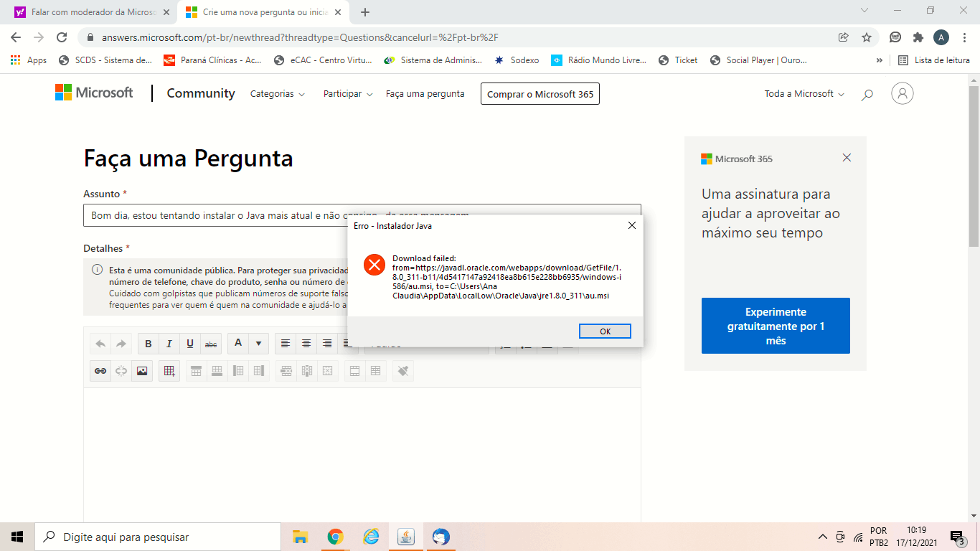Open the Social Player bookmark
Viewport: 980px width, 551px height.
pos(759,60)
